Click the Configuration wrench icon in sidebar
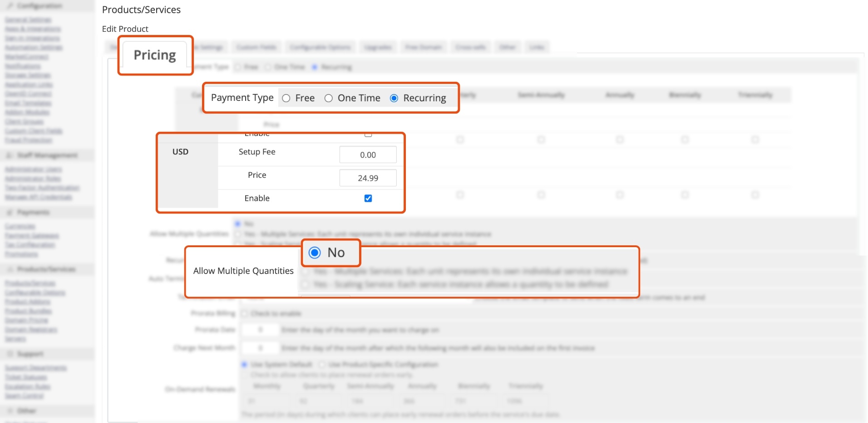 (10, 6)
